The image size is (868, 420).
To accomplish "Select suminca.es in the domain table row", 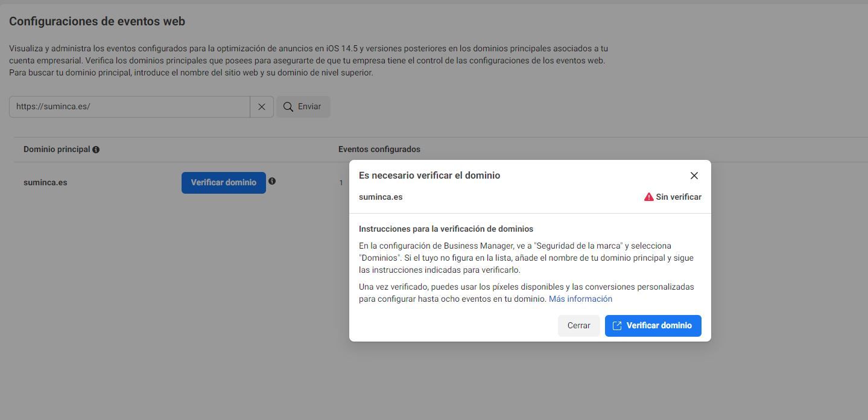I will [45, 182].
